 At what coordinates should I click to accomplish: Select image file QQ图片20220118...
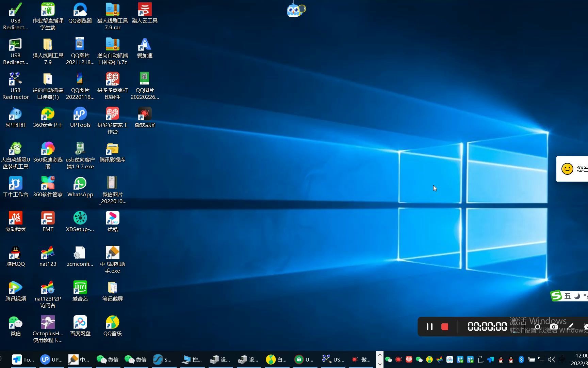pyautogui.click(x=80, y=86)
